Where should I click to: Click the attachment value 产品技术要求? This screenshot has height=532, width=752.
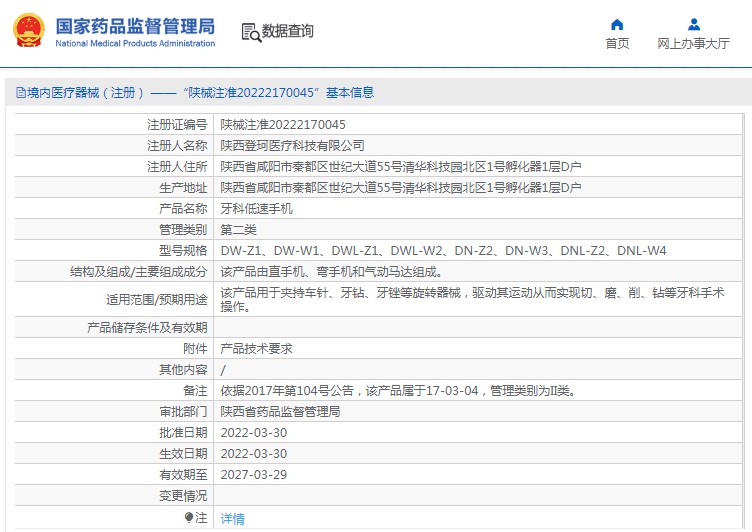pyautogui.click(x=257, y=349)
